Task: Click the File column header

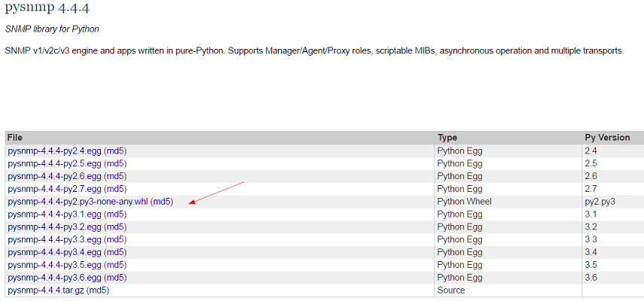Action: click(15, 138)
